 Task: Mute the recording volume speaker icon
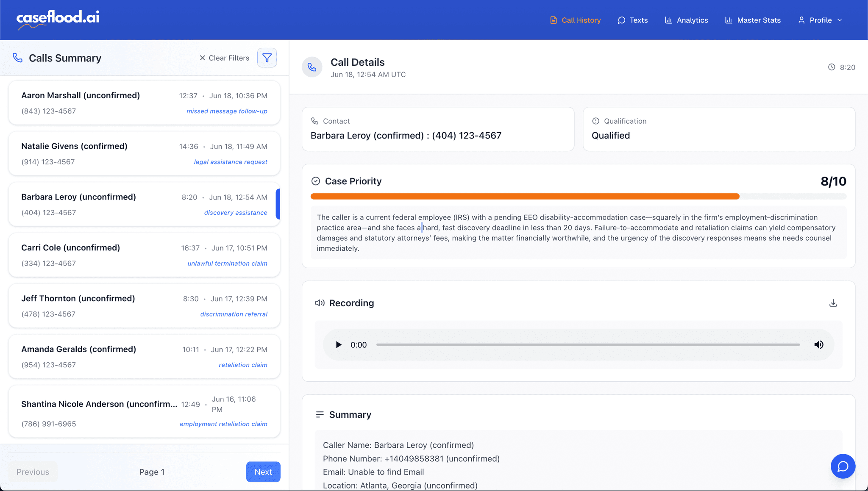click(818, 345)
